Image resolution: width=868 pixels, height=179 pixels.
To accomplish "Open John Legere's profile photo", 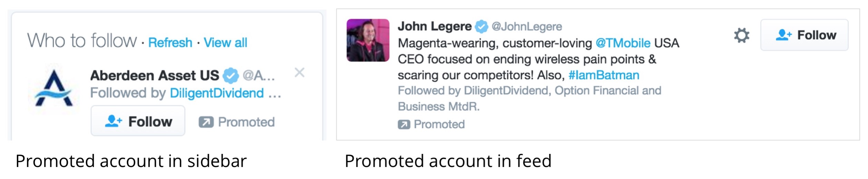I will 368,40.
